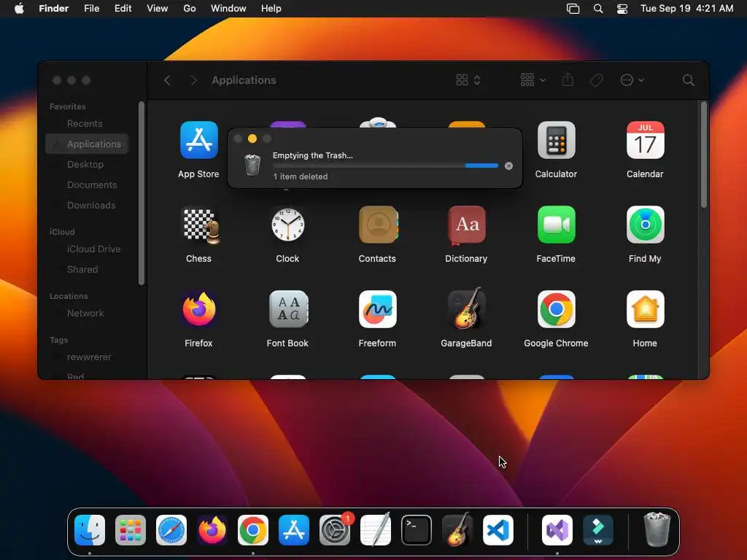Select Applications in the sidebar
The height and width of the screenshot is (560, 747).
(88, 144)
